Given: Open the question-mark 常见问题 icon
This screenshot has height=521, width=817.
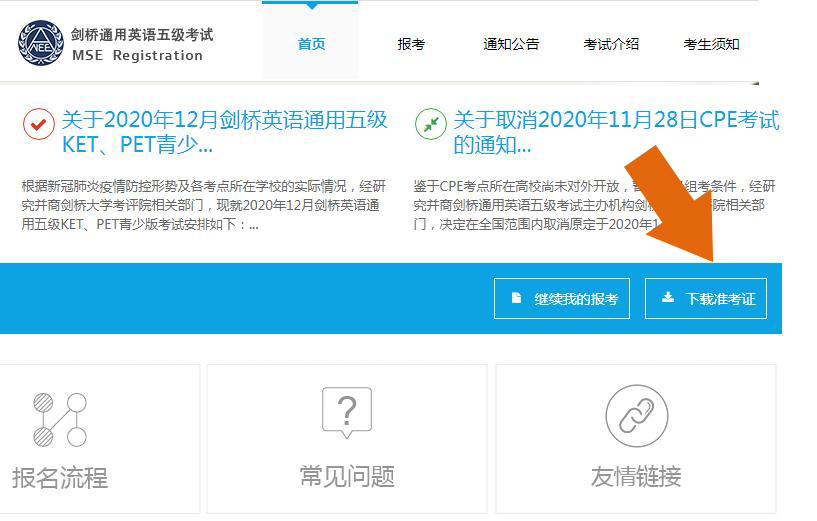Looking at the screenshot, I should tap(347, 413).
